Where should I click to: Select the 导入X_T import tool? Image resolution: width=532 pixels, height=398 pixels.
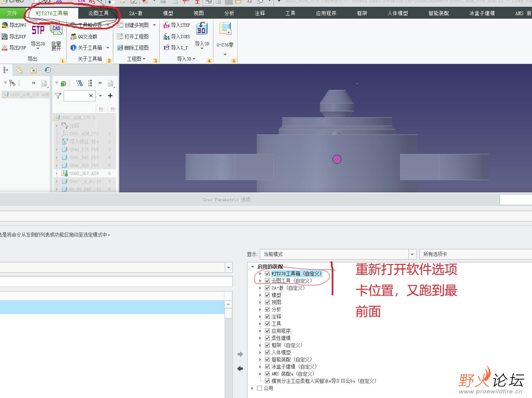[176, 47]
